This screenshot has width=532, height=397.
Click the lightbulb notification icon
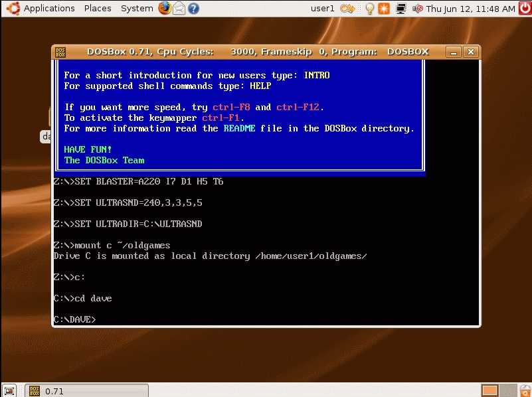pos(369,9)
